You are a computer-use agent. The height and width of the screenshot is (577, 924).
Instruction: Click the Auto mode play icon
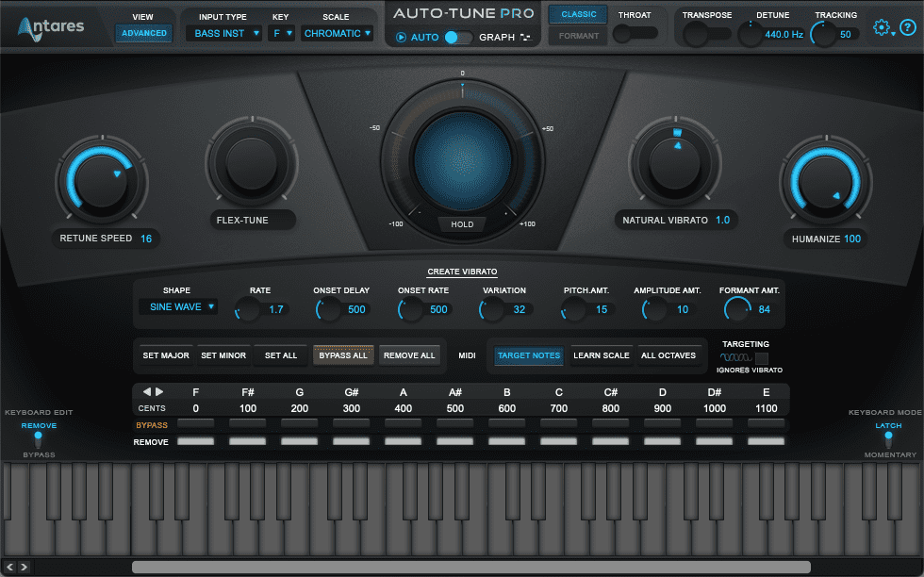coord(402,37)
